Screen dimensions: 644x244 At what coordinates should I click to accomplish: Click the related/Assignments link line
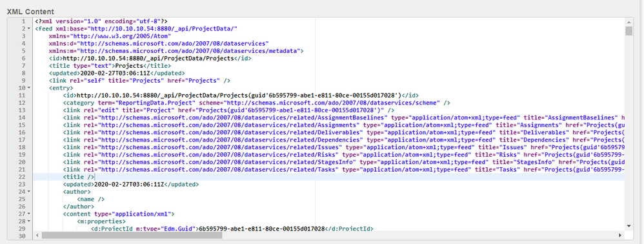click(x=343, y=125)
